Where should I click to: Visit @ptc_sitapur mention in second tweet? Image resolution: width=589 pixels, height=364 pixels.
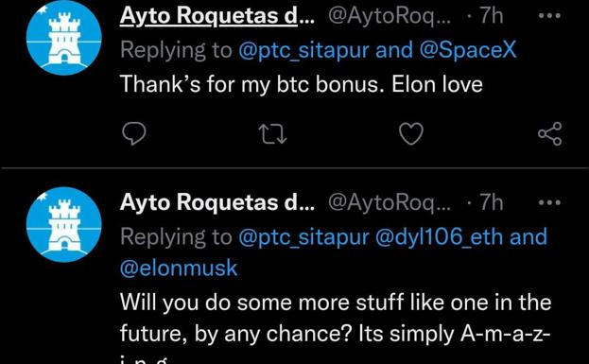click(x=303, y=237)
